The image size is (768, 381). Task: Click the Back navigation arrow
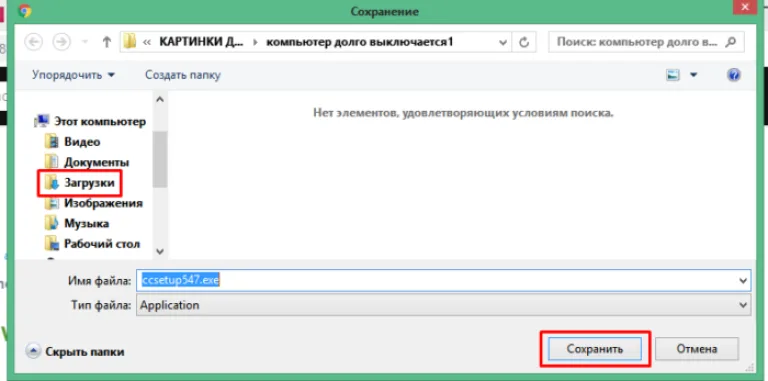[33, 42]
